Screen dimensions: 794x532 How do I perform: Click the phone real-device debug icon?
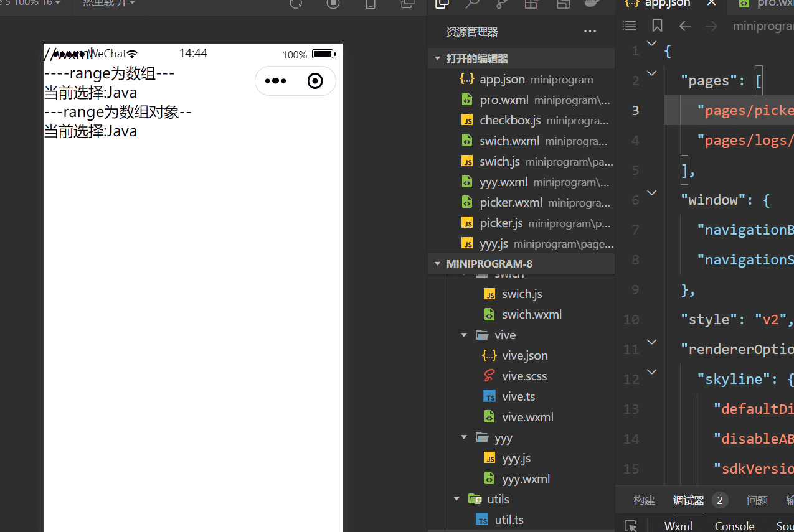[371, 4]
